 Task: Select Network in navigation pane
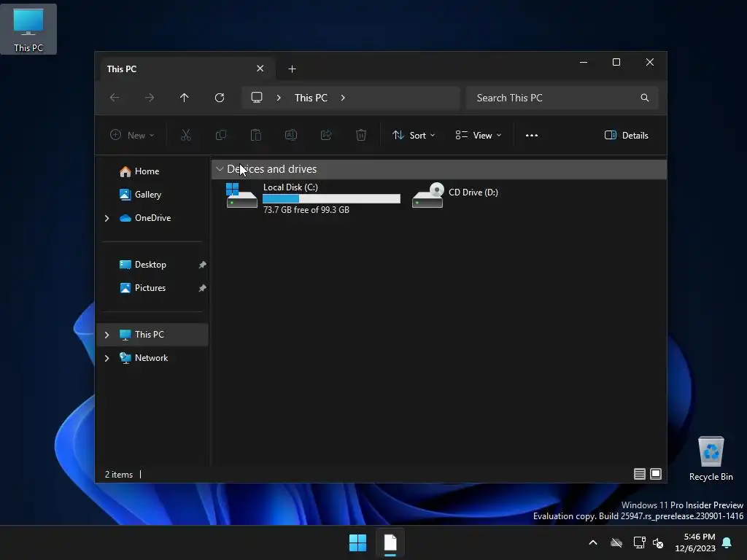[152, 358]
